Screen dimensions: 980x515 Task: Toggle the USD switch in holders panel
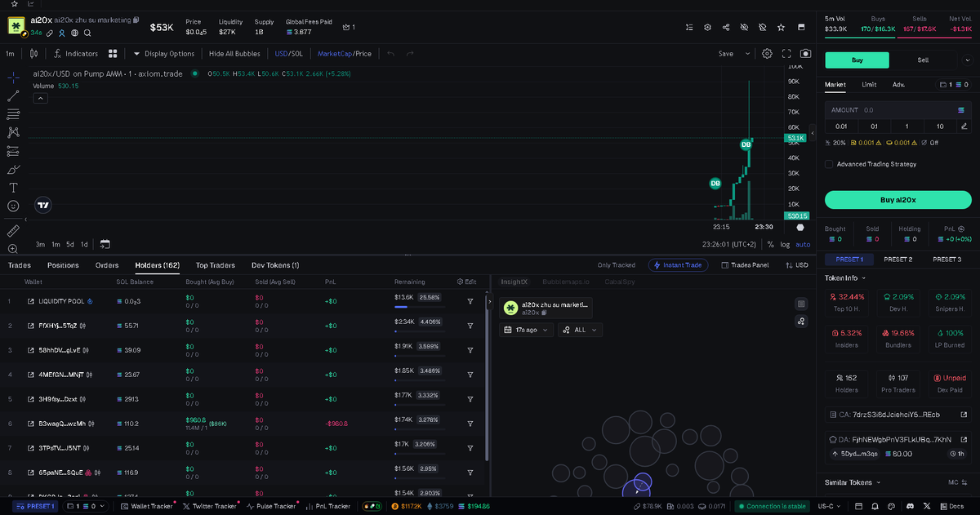coord(796,265)
